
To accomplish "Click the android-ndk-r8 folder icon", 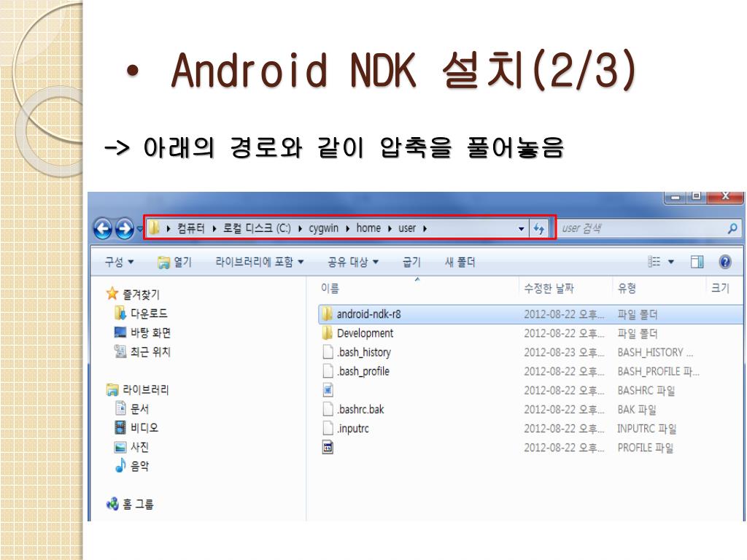I will coord(328,314).
